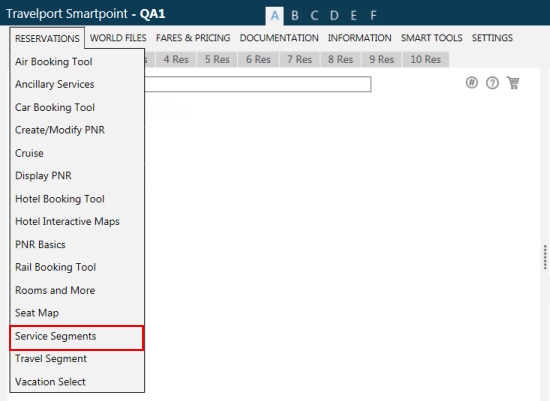The image size is (550, 401).
Task: Switch to window tab F
Action: [373, 16]
